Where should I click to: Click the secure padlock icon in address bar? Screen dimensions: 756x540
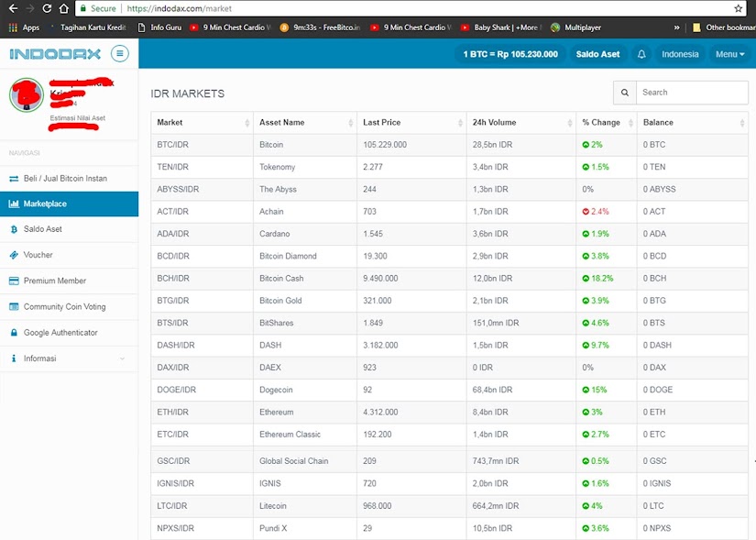click(x=83, y=8)
